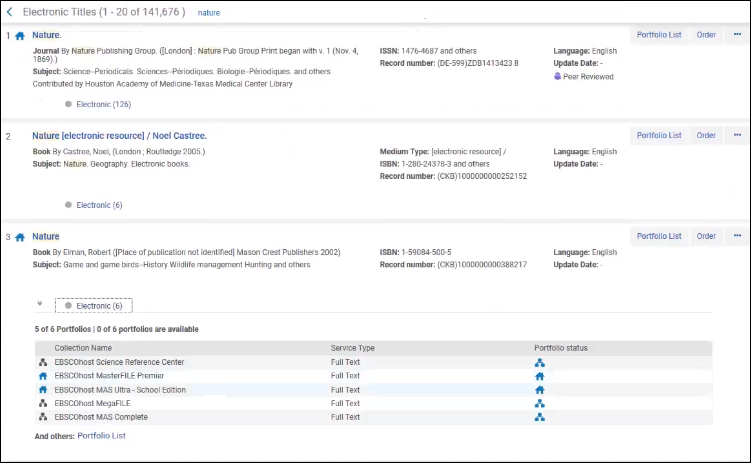The height and width of the screenshot is (463, 751).
Task: Select EBSCOhost MAS Ultra - School Edition text
Action: click(x=120, y=390)
